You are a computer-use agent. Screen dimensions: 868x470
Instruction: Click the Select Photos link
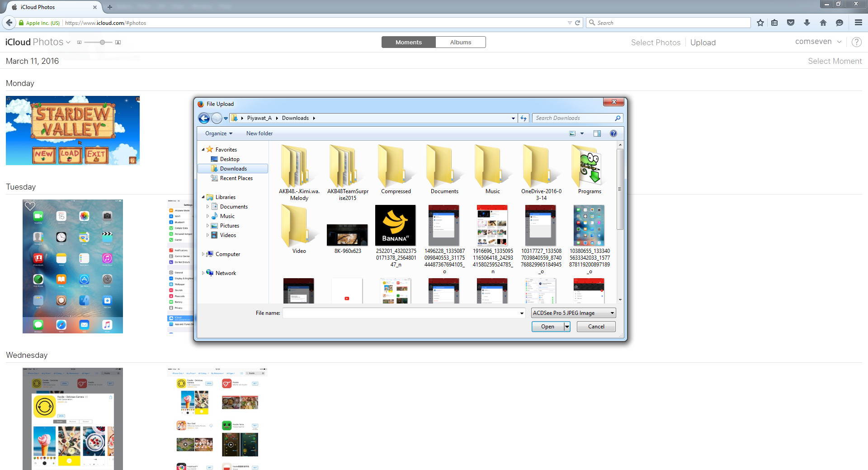click(656, 43)
